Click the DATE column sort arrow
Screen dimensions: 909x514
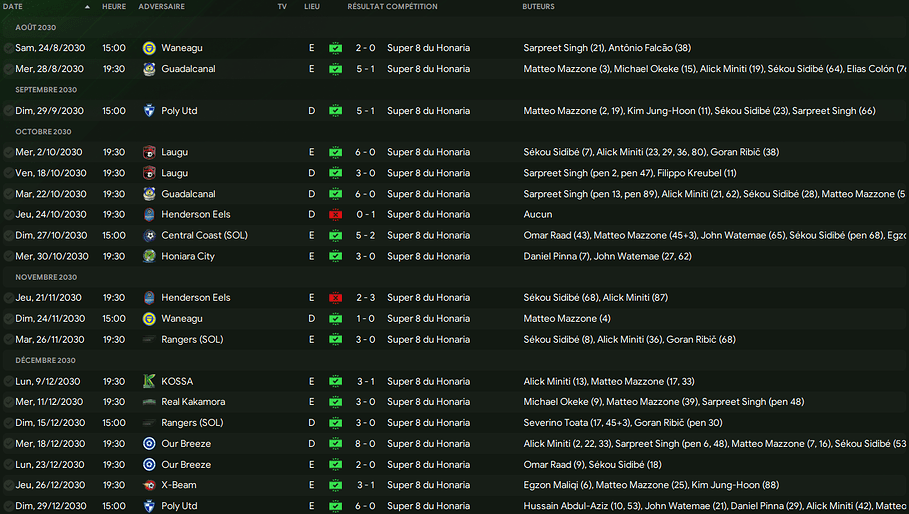pos(87,7)
